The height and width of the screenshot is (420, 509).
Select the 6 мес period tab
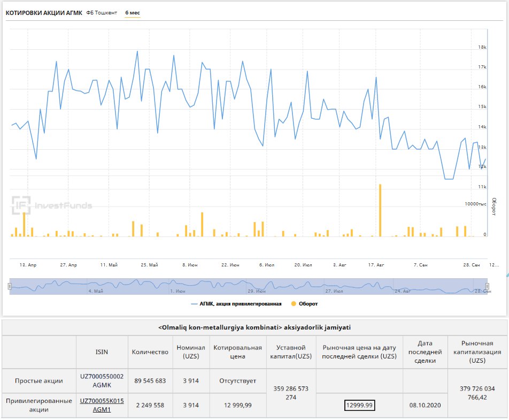point(133,13)
